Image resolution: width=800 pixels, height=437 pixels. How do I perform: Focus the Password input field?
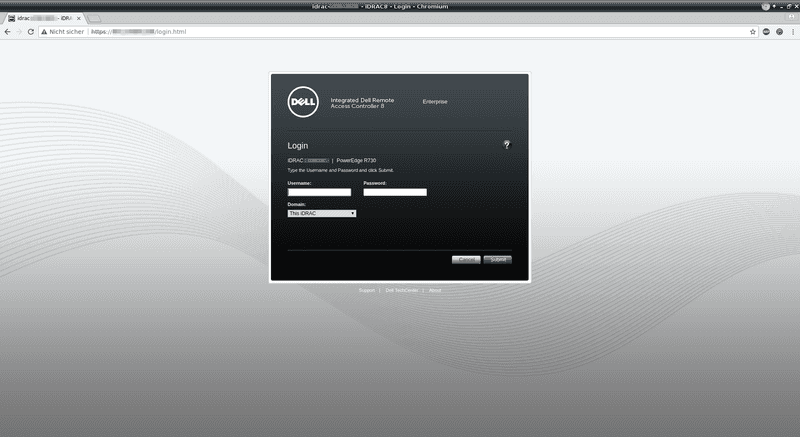395,192
